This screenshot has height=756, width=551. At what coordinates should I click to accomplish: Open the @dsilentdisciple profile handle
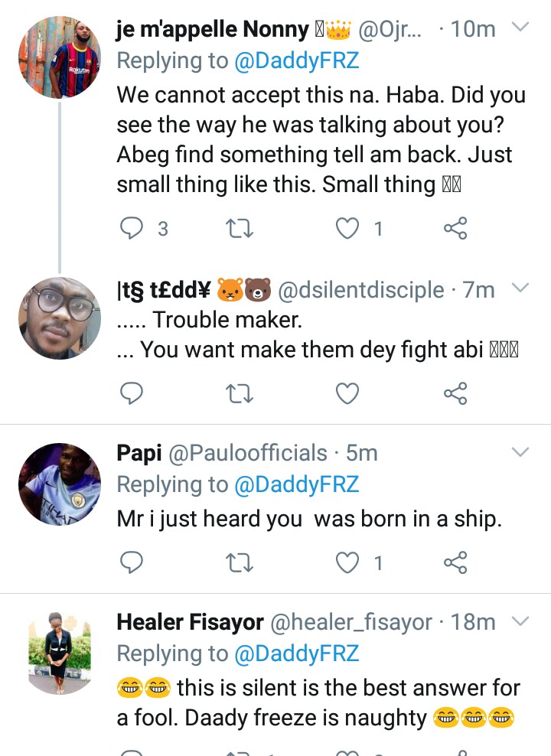360,290
